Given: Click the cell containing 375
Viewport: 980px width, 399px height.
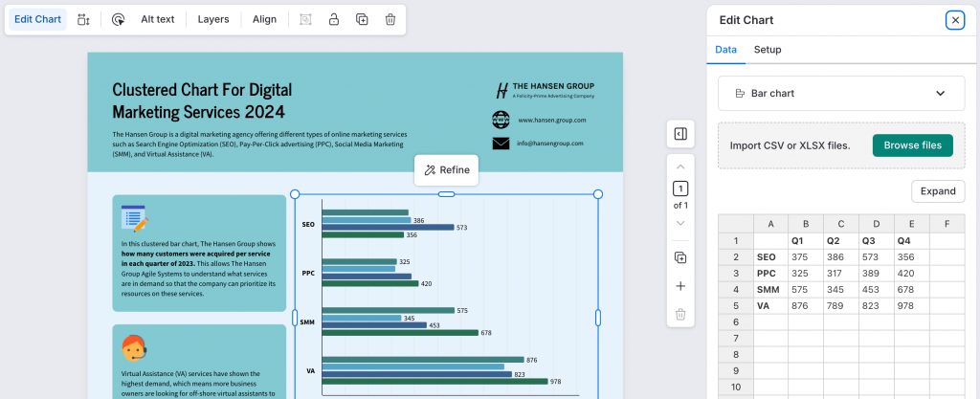Looking at the screenshot, I should pyautogui.click(x=806, y=257).
